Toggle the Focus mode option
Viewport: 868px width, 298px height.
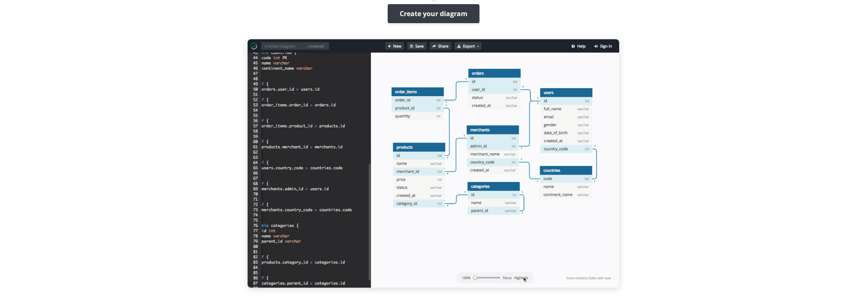507,278
